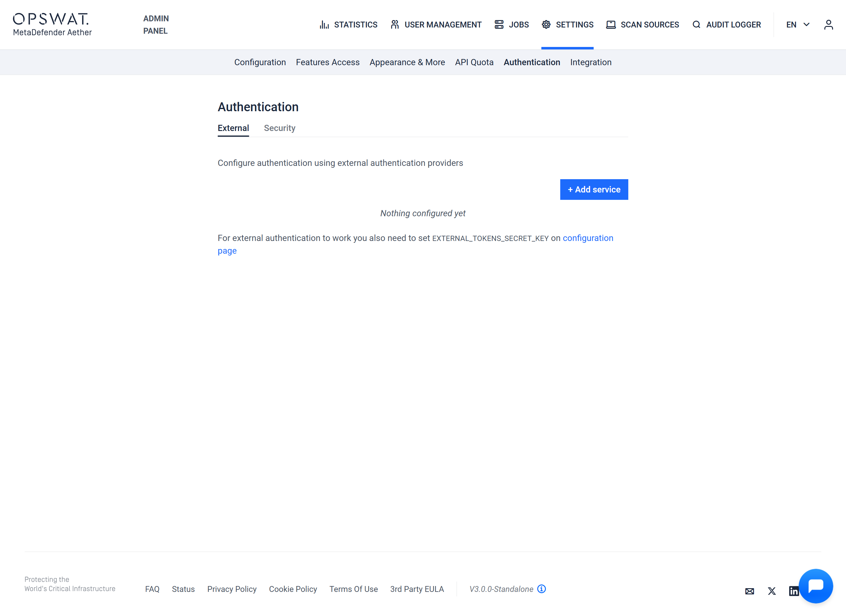The height and width of the screenshot is (616, 846).
Task: Click the Jobs server icon
Action: [499, 25]
